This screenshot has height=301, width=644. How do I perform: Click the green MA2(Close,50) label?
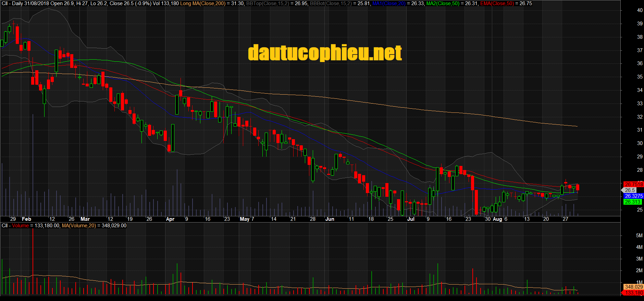[443, 3]
